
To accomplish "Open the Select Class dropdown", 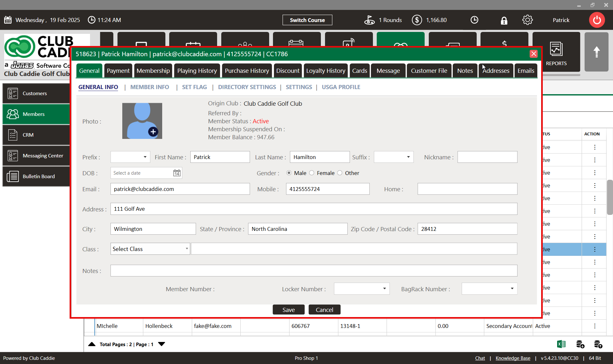I will click(150, 249).
